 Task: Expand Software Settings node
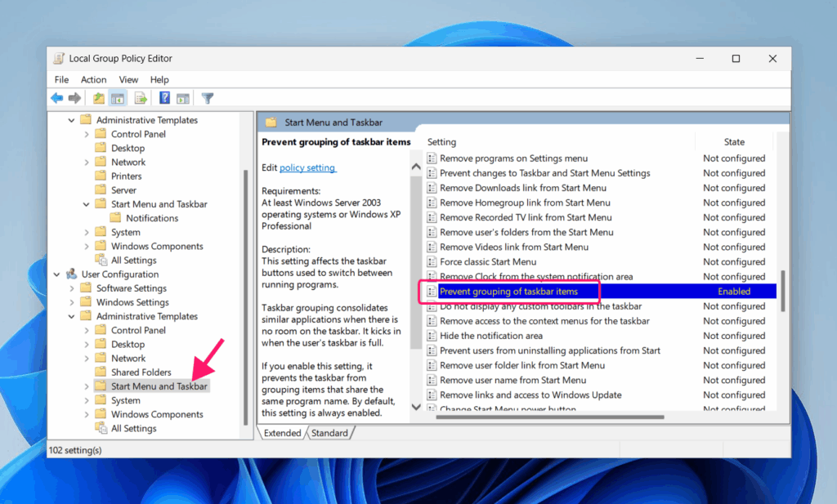(72, 288)
